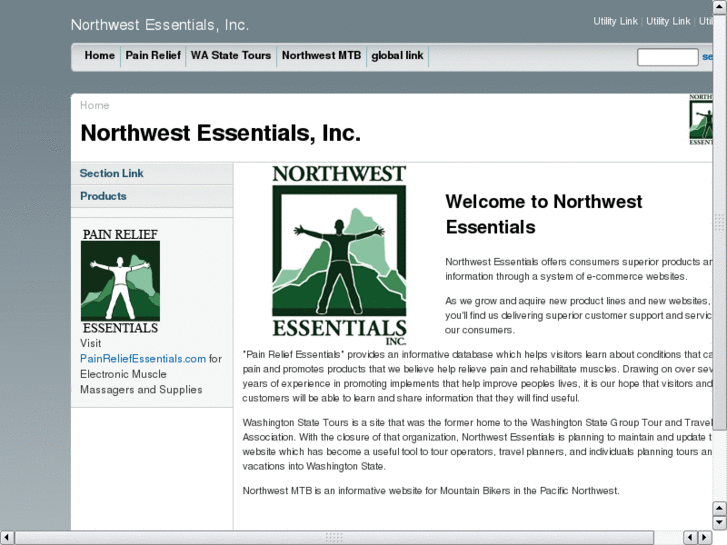Click the second Utility Link in header
The image size is (727, 545).
tap(668, 21)
